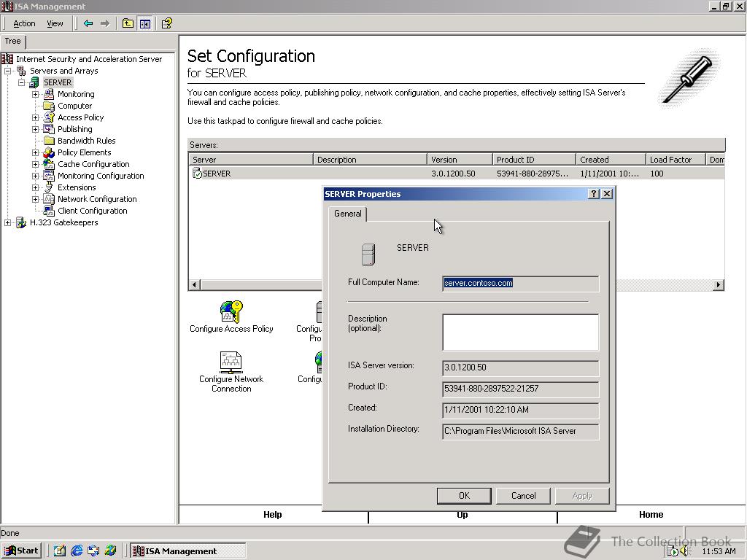Click the ISA Server version field
This screenshot has height=560, width=747.
click(x=521, y=367)
